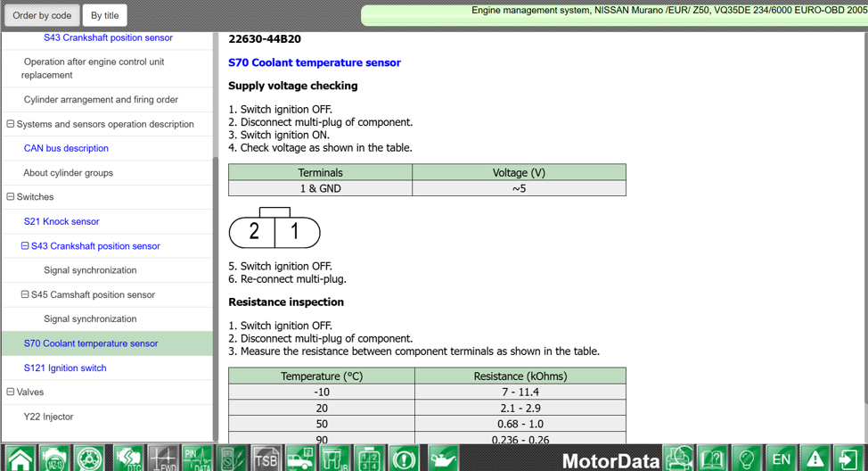The height and width of the screenshot is (471, 868).
Task: Click the '~5' voltage cell
Action: 520,188
